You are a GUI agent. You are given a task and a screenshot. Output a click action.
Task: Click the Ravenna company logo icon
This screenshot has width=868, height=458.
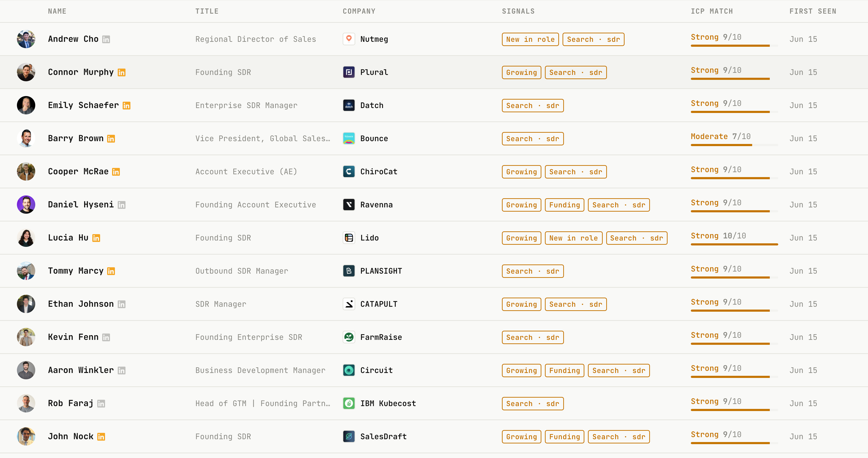pyautogui.click(x=349, y=205)
